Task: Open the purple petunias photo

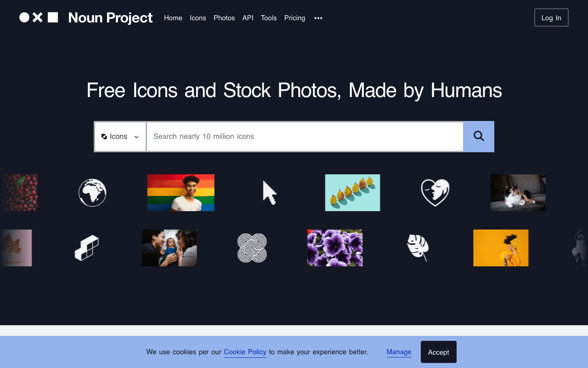Action: [335, 248]
